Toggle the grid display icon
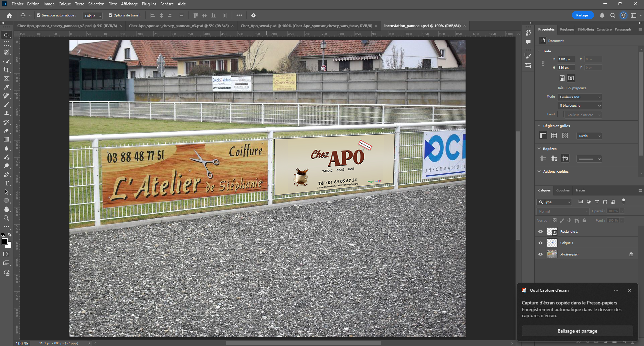The width and height of the screenshot is (644, 346). (554, 135)
